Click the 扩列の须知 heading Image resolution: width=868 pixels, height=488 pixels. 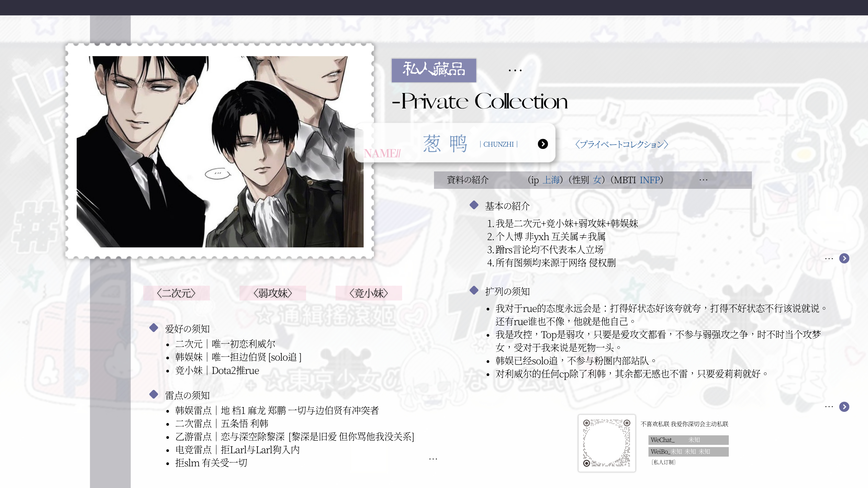coord(507,291)
